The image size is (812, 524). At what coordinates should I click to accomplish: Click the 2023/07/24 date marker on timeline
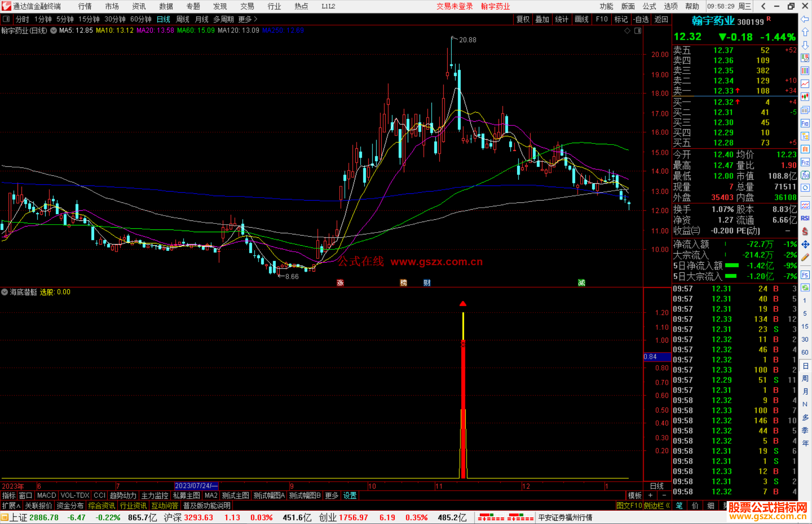[x=196, y=486]
